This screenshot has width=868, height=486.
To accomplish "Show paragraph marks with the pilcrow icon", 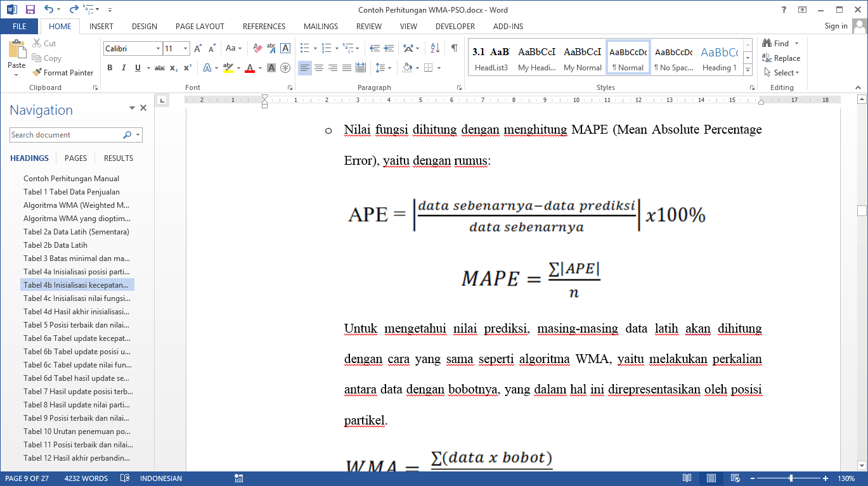I will click(x=454, y=48).
